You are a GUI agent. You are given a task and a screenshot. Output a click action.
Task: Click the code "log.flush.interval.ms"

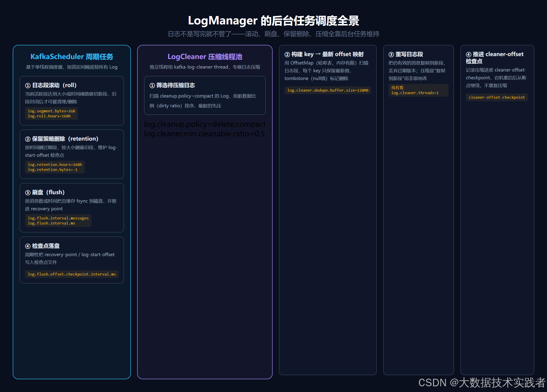(51, 223)
